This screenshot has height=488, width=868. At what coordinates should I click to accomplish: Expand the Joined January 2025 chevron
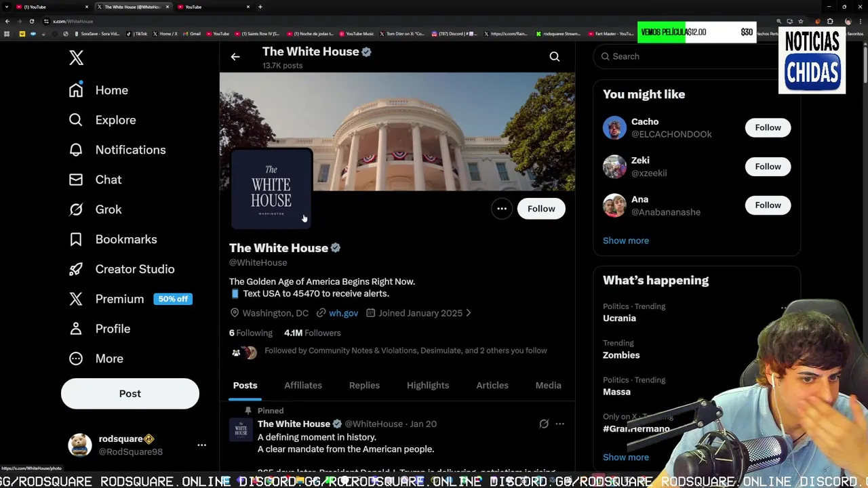pyautogui.click(x=469, y=313)
